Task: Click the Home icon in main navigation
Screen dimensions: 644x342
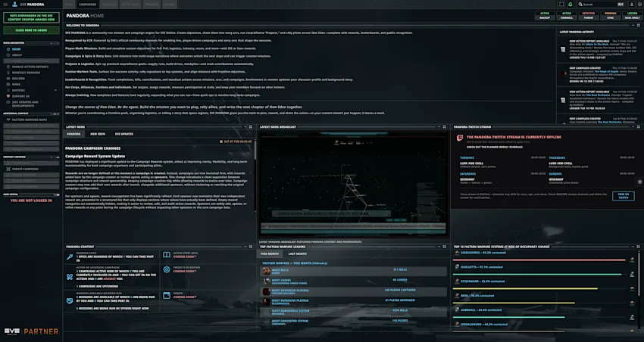Action: point(8,49)
